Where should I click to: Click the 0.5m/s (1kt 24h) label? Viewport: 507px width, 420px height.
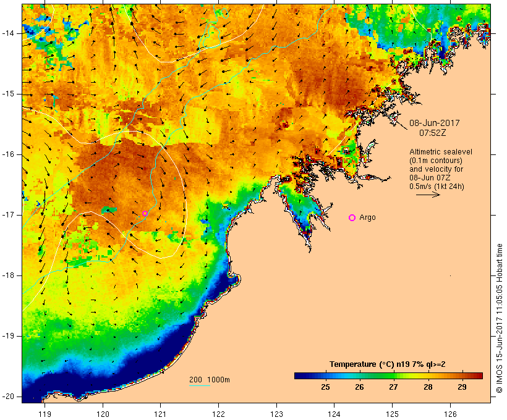point(437,187)
